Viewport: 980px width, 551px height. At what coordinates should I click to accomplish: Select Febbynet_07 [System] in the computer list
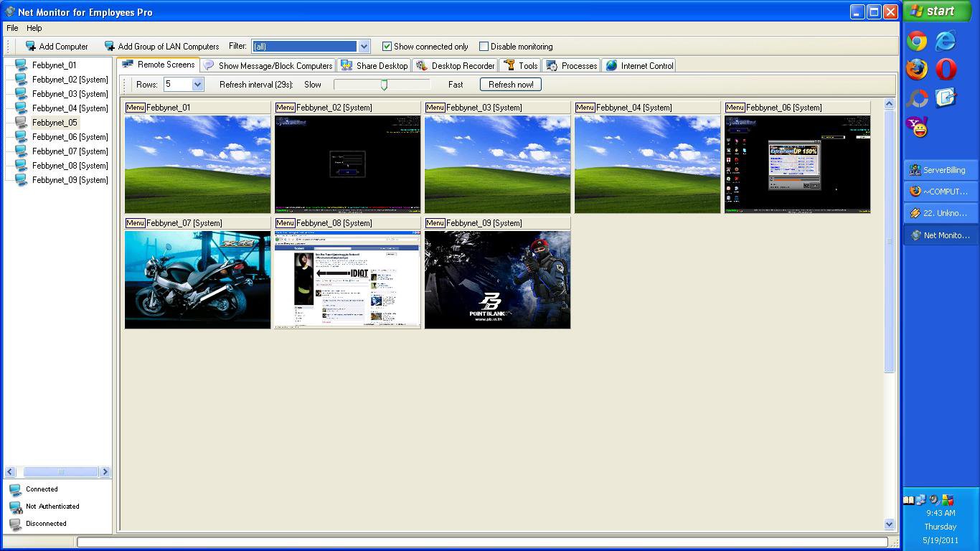(70, 151)
